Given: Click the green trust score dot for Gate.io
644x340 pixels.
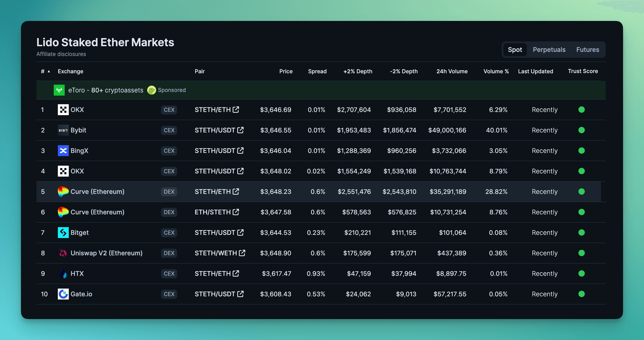Looking at the screenshot, I should [x=582, y=294].
